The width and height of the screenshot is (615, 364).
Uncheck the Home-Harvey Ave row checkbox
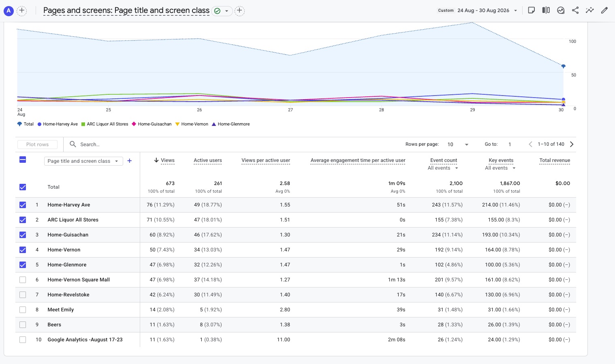[x=23, y=205]
